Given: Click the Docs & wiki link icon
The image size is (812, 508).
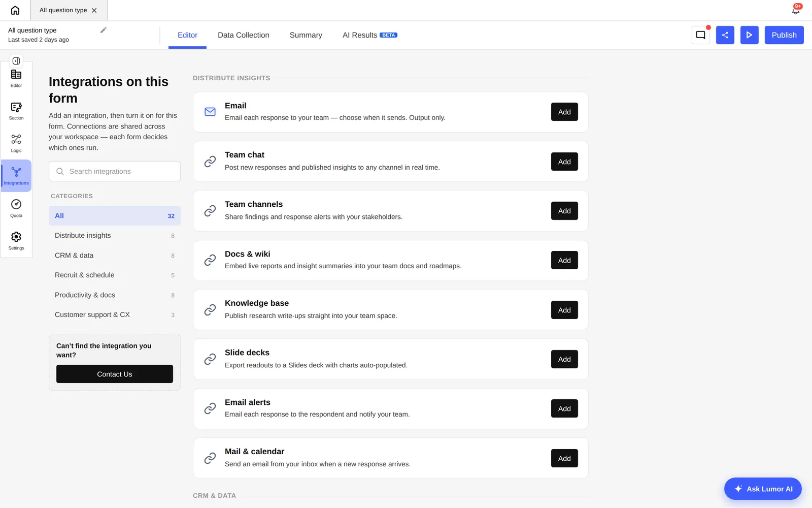Looking at the screenshot, I should (x=210, y=260).
